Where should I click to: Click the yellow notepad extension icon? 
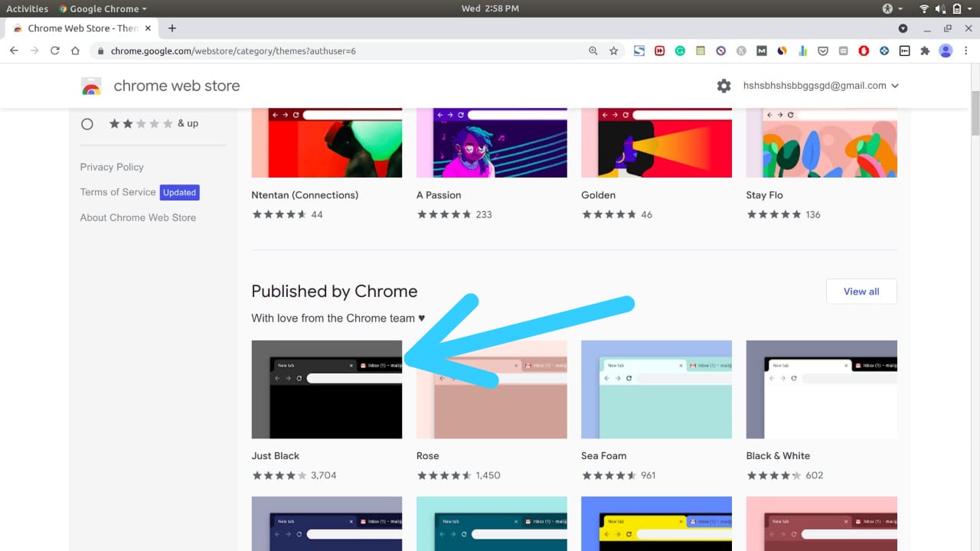point(701,51)
